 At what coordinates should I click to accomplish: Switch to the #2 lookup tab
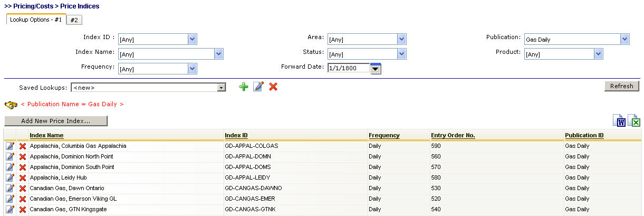click(x=74, y=20)
